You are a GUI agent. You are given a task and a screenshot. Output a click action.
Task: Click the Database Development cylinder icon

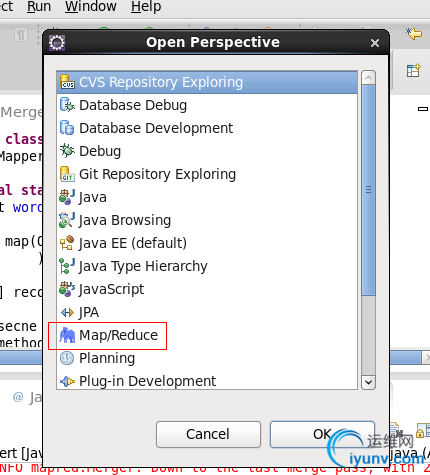point(67,128)
